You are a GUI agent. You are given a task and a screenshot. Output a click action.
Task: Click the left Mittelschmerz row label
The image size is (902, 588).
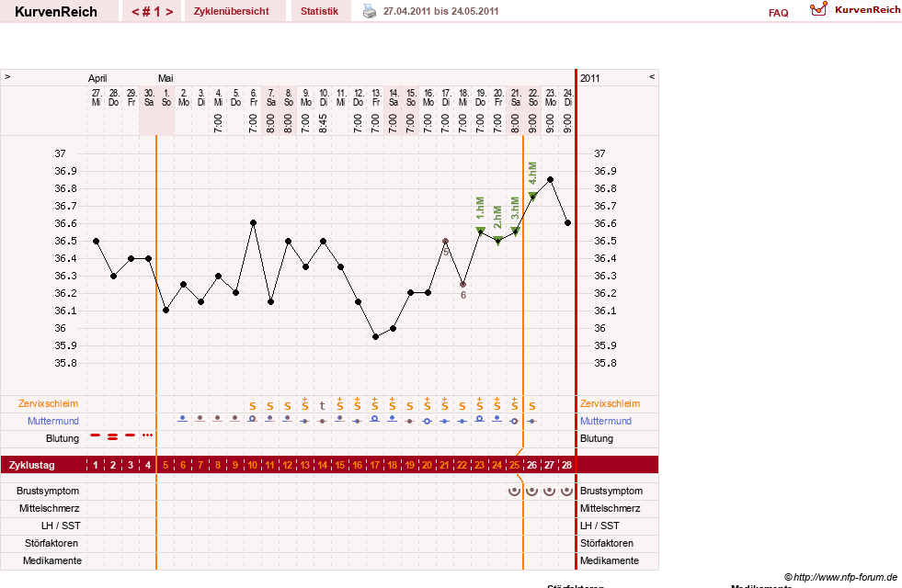tap(49, 508)
